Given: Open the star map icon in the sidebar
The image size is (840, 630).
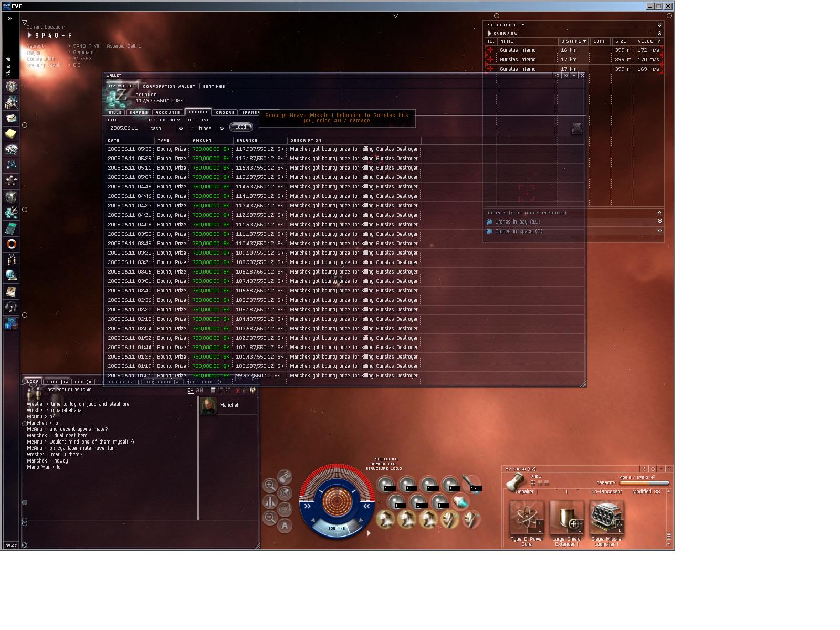Looking at the screenshot, I should coord(12,165).
